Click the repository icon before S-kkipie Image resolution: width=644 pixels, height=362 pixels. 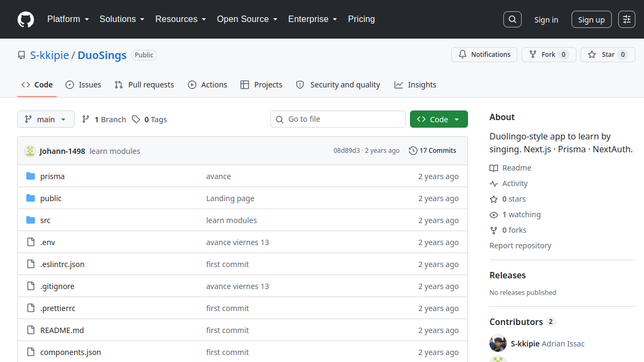pyautogui.click(x=21, y=55)
